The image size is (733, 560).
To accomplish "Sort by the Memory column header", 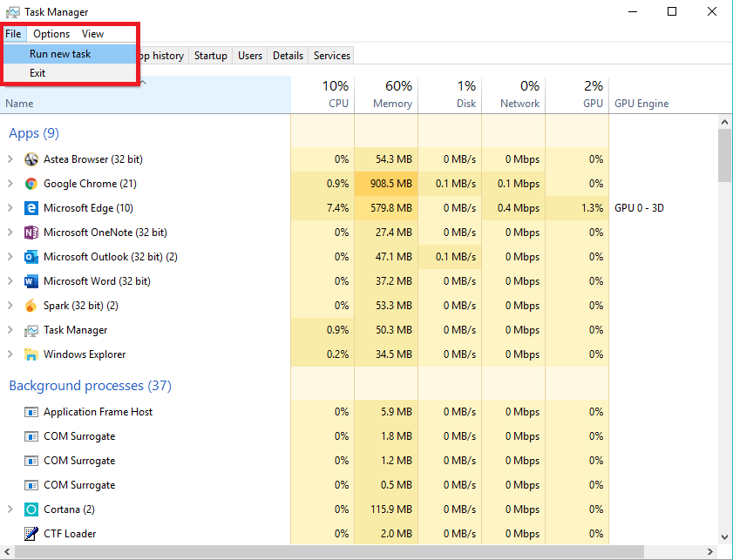I will pyautogui.click(x=386, y=95).
